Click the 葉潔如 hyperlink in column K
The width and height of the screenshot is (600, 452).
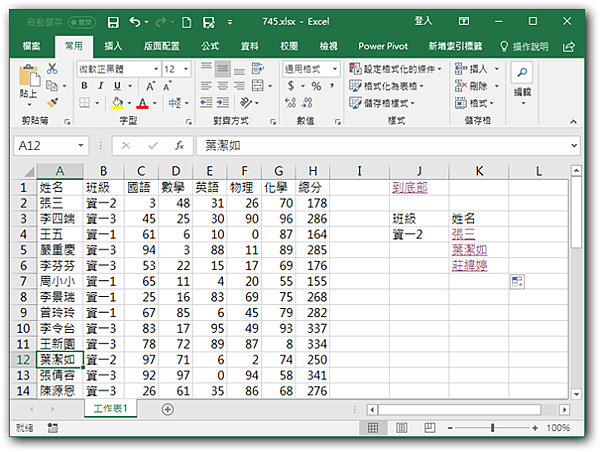click(x=470, y=250)
